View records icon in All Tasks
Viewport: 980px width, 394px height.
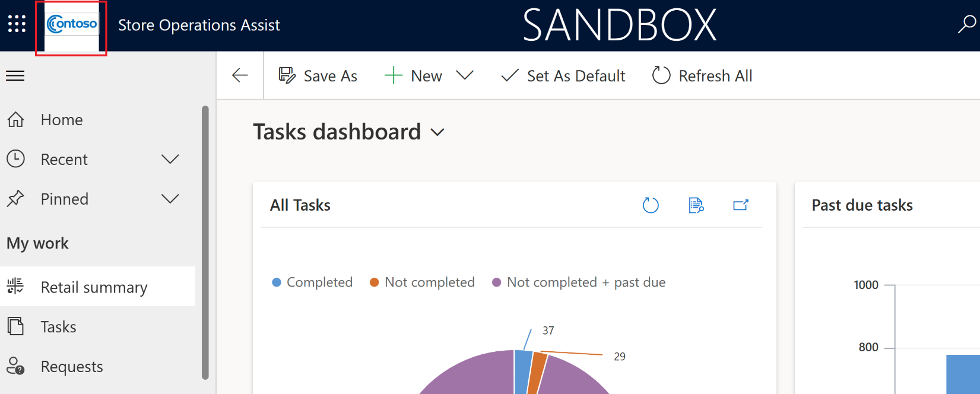(x=696, y=205)
